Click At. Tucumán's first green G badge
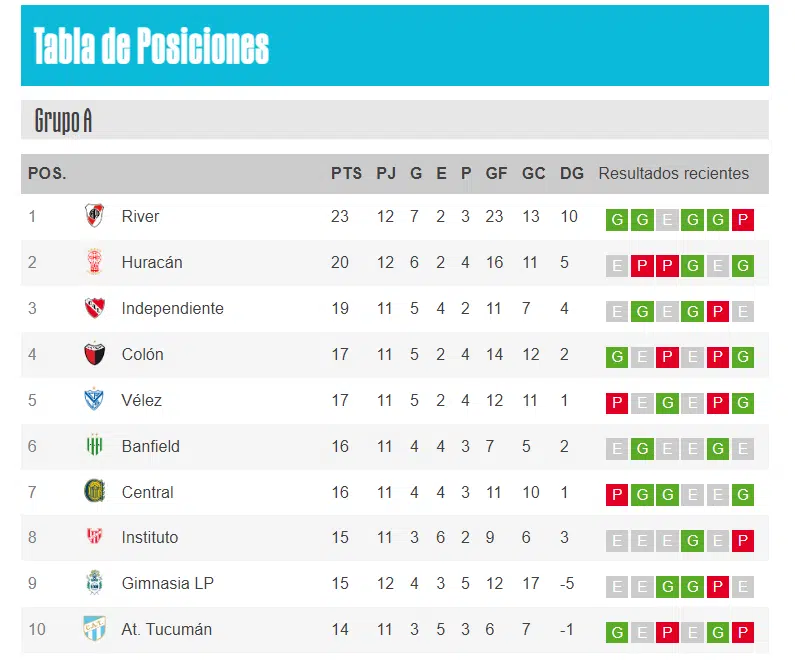This screenshot has height=660, width=795. 617,632
